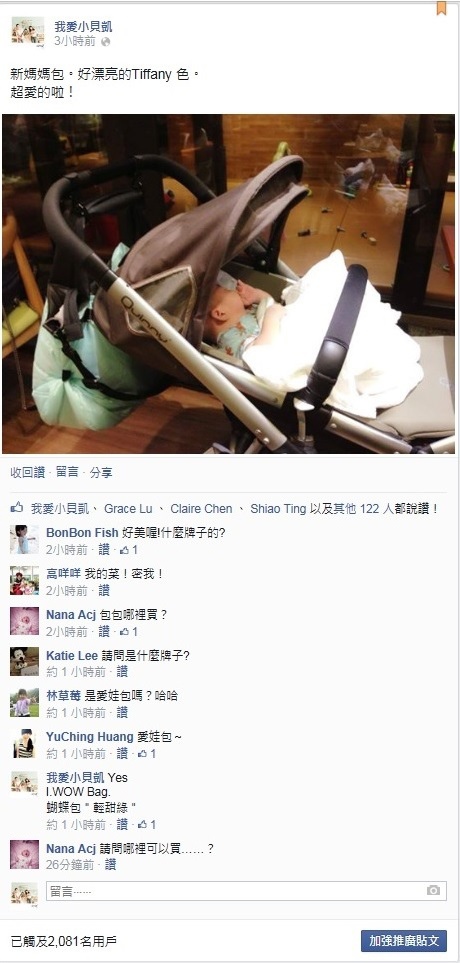
Task: Open the 3小時前 post timestamp
Action: pyautogui.click(x=75, y=42)
